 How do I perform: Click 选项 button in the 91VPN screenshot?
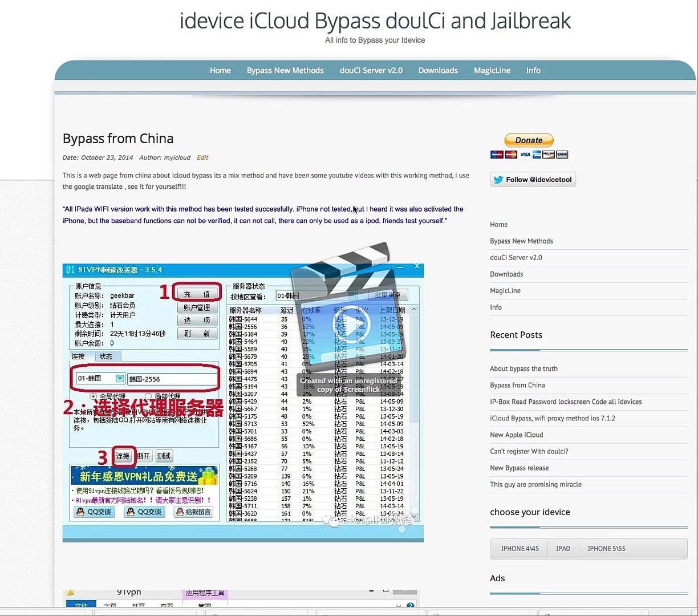click(197, 321)
